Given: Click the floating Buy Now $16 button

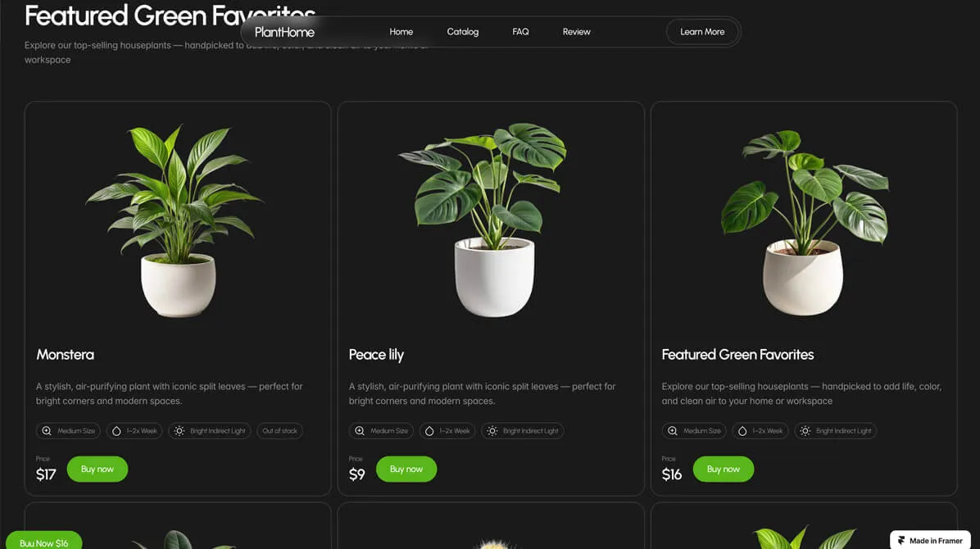Looking at the screenshot, I should coord(43,542).
